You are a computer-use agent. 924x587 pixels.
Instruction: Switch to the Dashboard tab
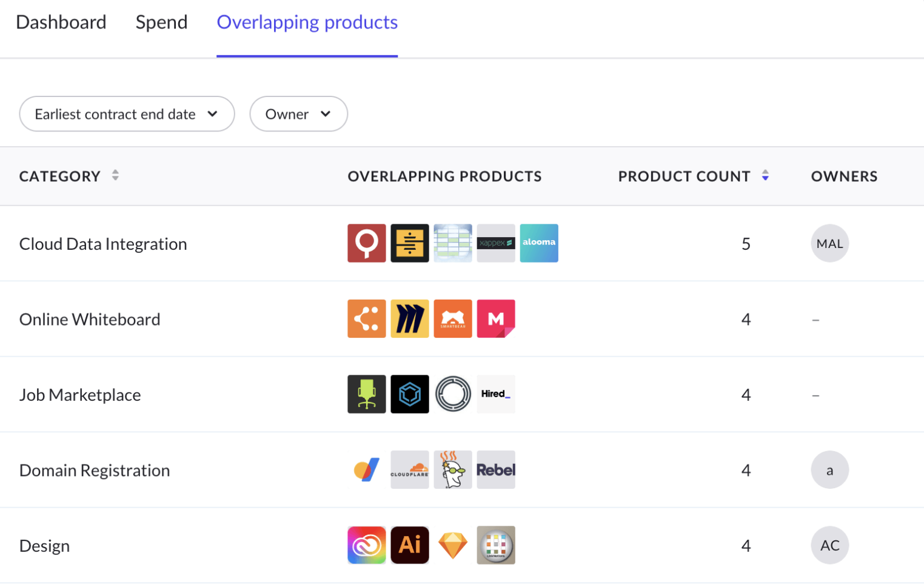tap(61, 22)
